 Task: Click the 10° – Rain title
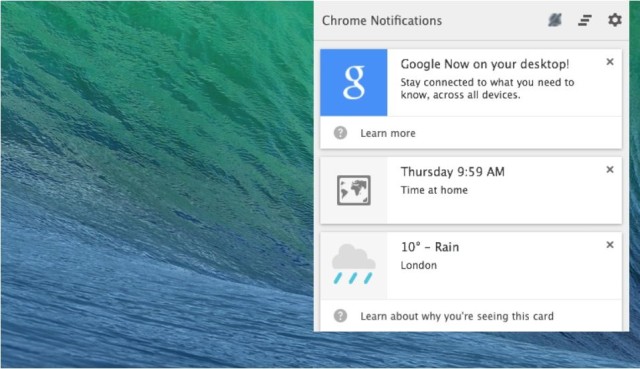[x=430, y=247]
